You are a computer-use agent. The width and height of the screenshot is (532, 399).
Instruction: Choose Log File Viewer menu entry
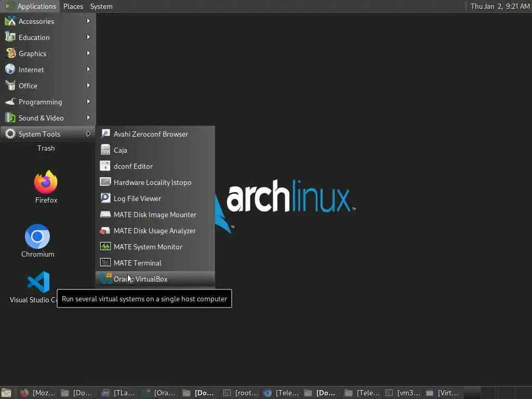[155, 198]
